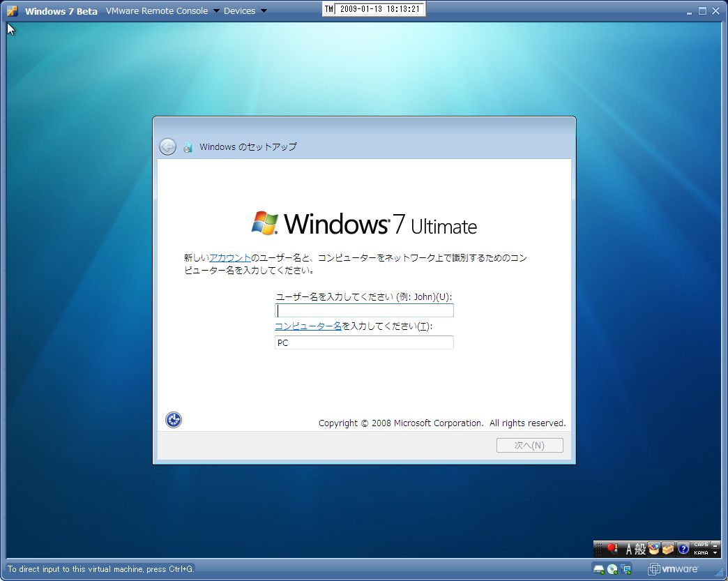Open the アカウント help link
728x581 pixels.
(230, 258)
